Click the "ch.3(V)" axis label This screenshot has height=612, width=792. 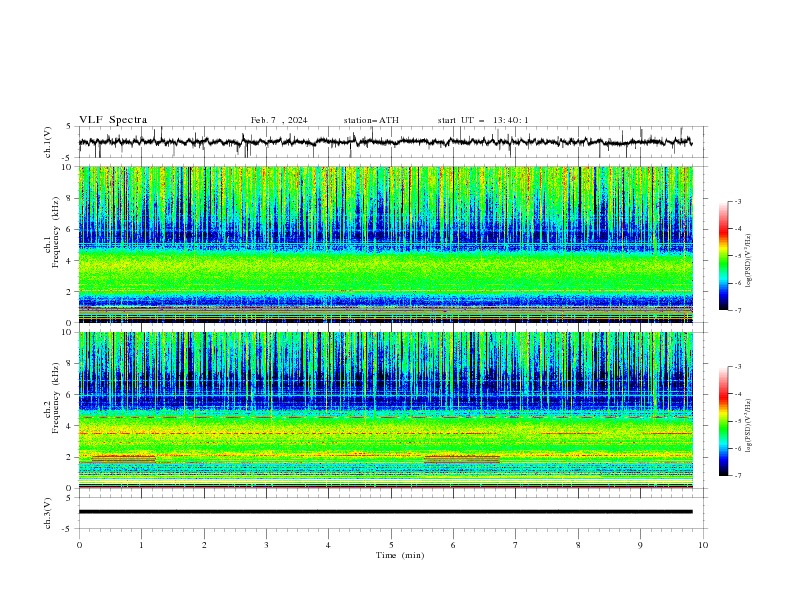click(x=48, y=513)
